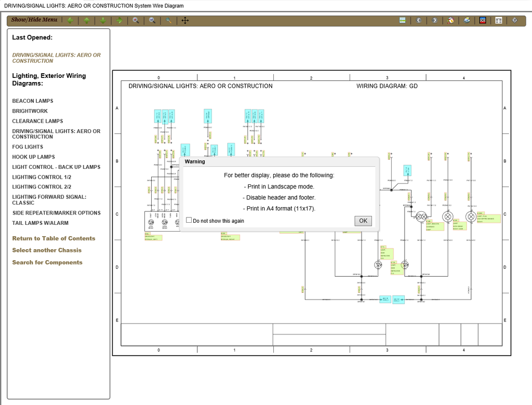Image resolution: width=532 pixels, height=405 pixels.
Task: Click the red-blue connector view icon
Action: 483,20
